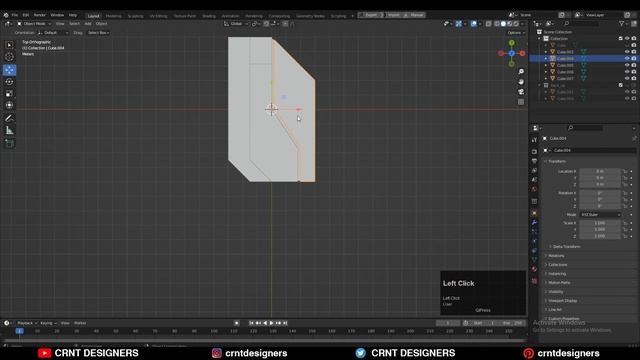
Task: Activate the Transform tool
Action: coord(9,105)
